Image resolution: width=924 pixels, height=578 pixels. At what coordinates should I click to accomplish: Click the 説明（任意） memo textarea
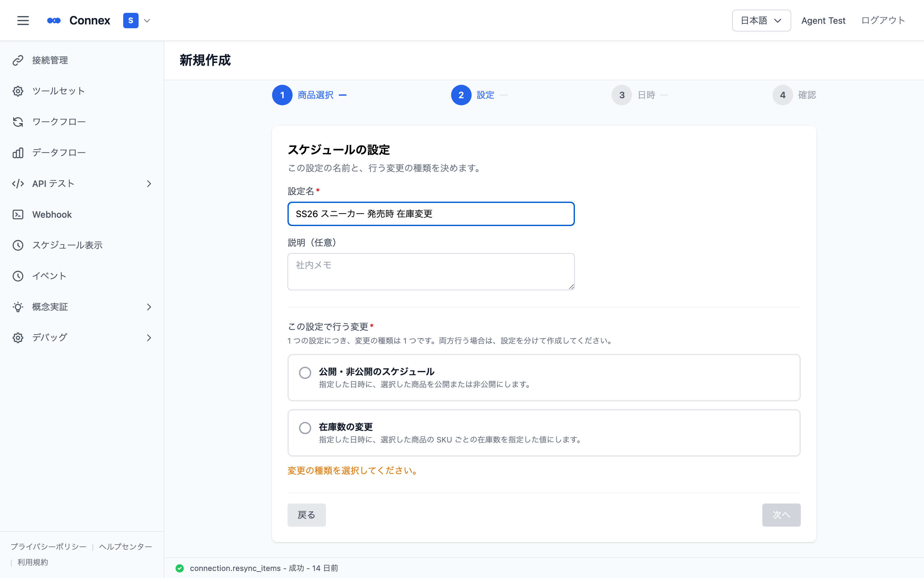(x=431, y=271)
